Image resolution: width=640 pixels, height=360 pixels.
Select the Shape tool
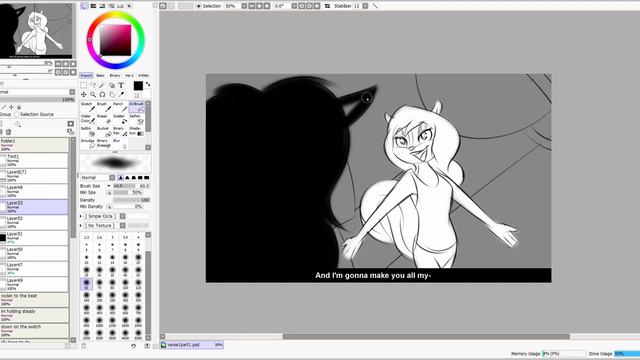(112, 85)
